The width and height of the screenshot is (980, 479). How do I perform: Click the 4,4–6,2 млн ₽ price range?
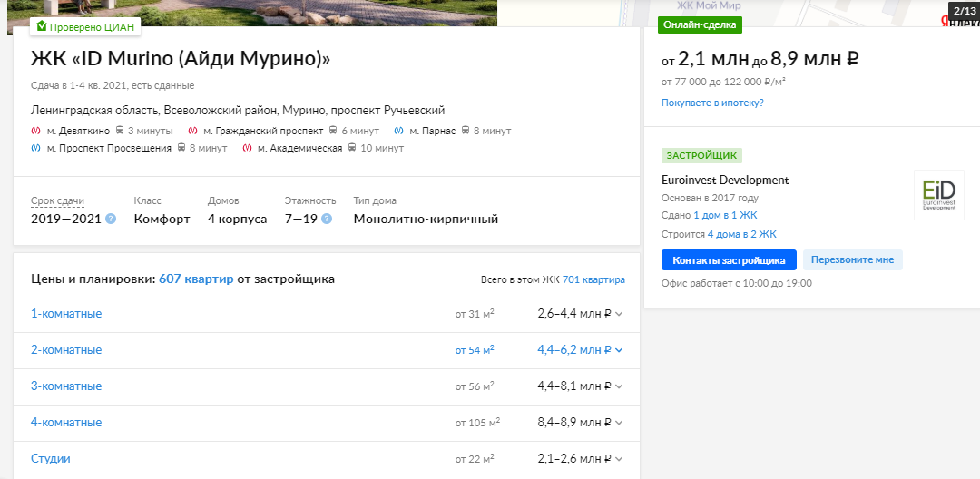[573, 350]
